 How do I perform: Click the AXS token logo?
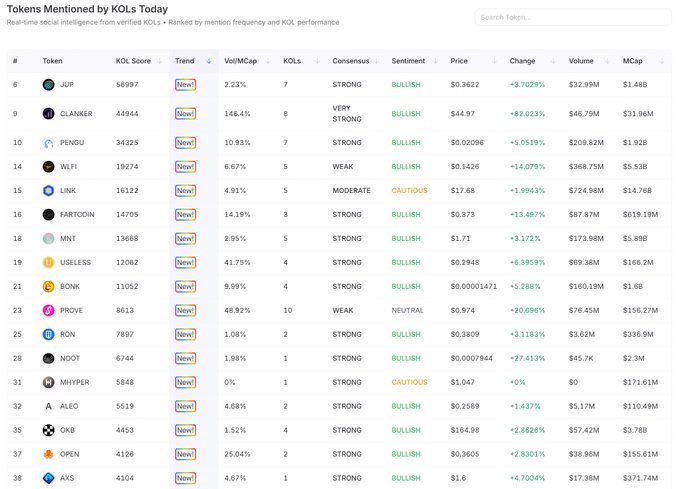click(48, 478)
